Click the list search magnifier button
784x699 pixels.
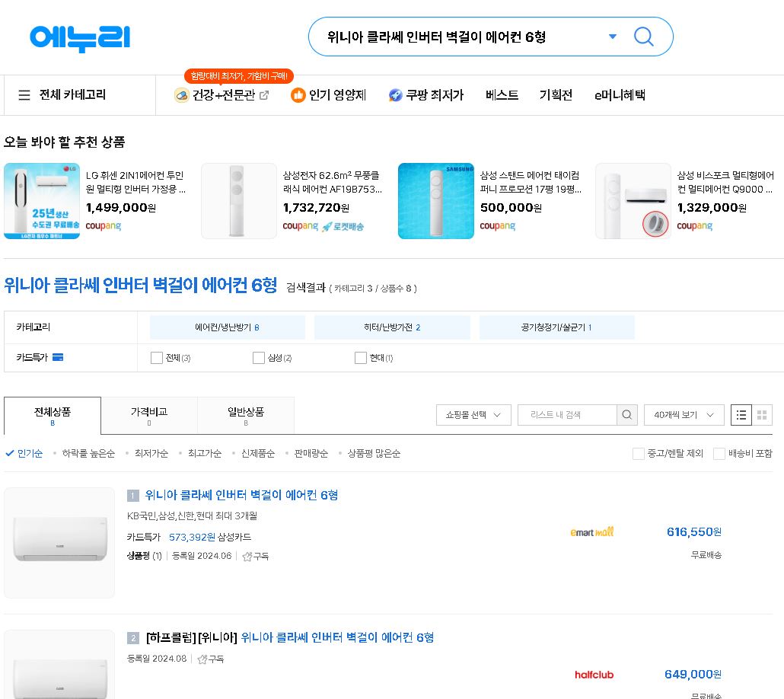click(x=627, y=415)
